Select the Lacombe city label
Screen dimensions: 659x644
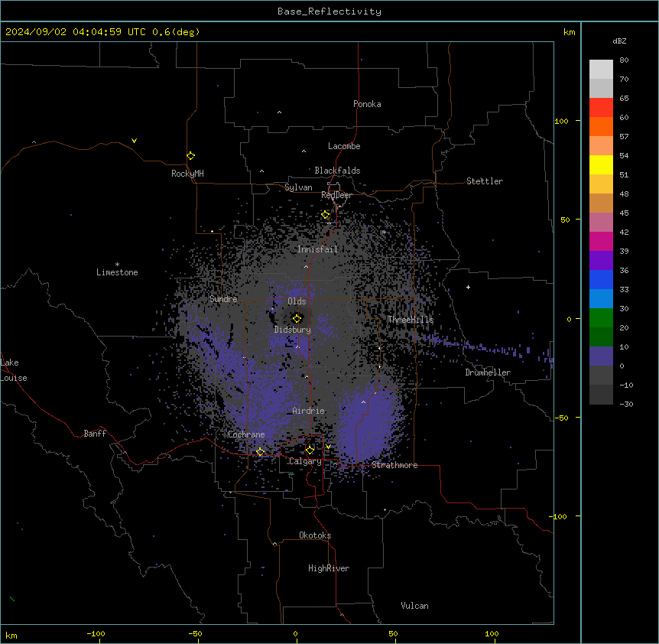click(344, 146)
